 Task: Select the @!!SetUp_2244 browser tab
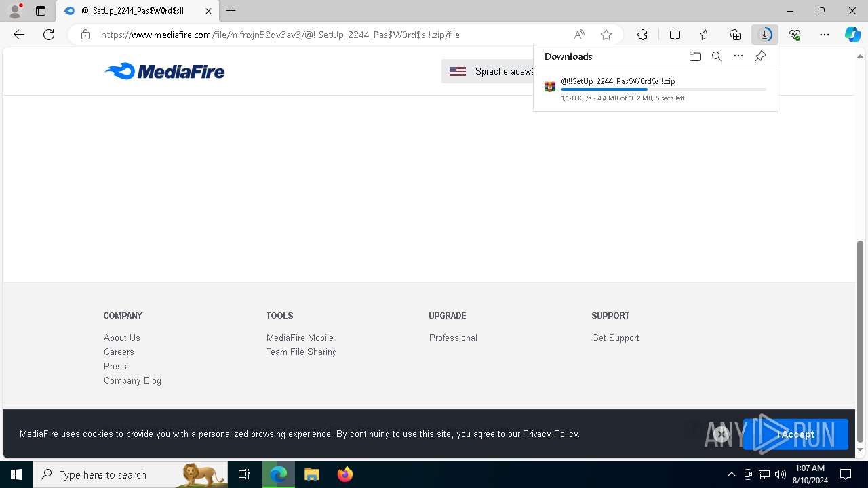point(138,11)
